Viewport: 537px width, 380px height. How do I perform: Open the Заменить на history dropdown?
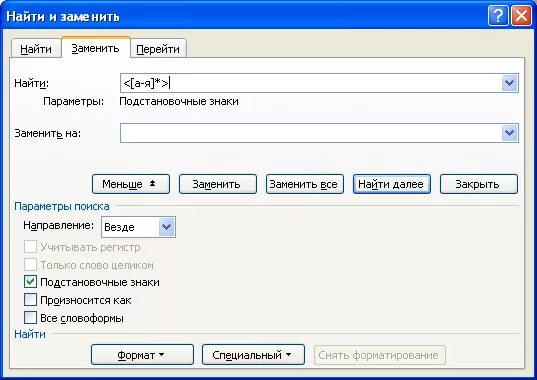[x=510, y=133]
